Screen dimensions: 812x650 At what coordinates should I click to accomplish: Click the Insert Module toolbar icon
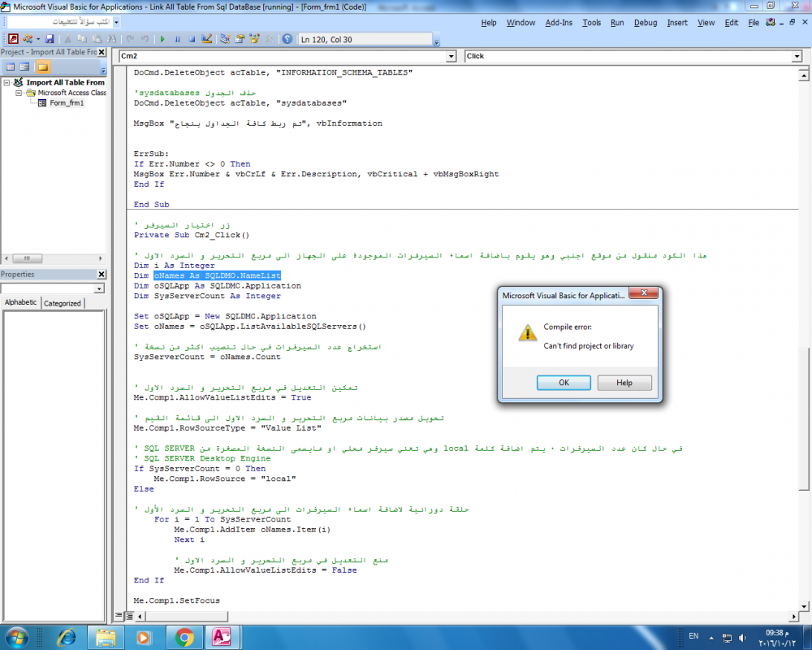28,39
